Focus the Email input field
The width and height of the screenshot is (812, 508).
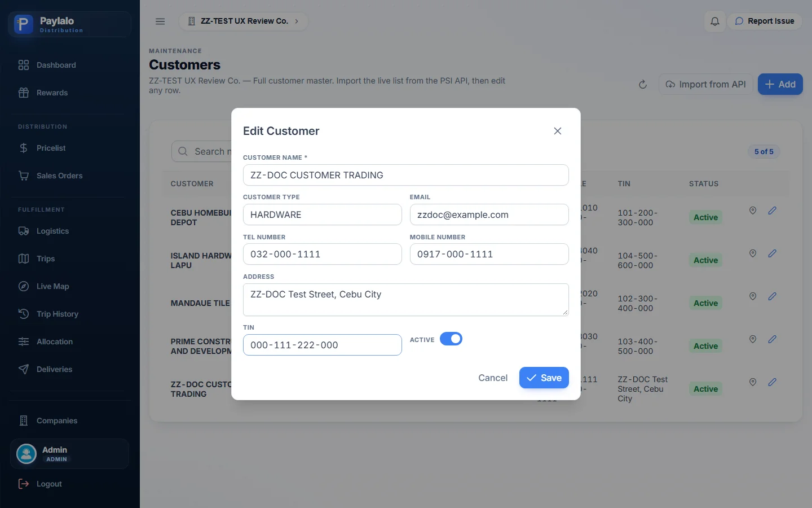click(x=489, y=214)
